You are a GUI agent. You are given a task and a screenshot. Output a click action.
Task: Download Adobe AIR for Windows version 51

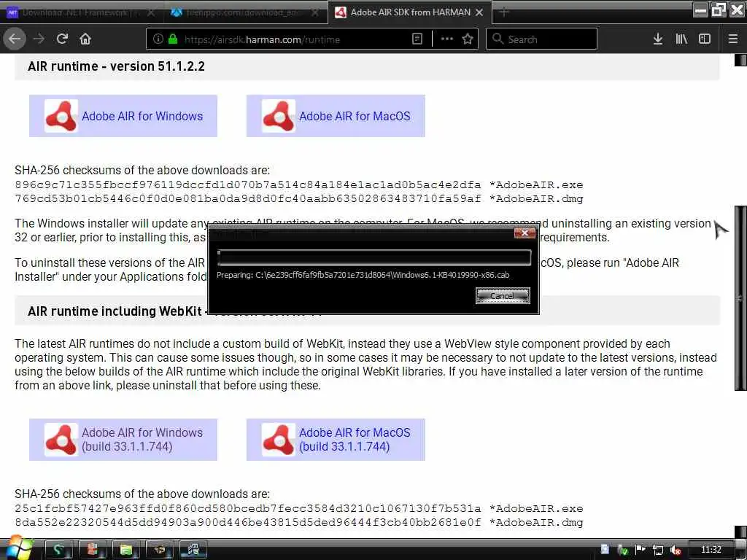click(123, 116)
